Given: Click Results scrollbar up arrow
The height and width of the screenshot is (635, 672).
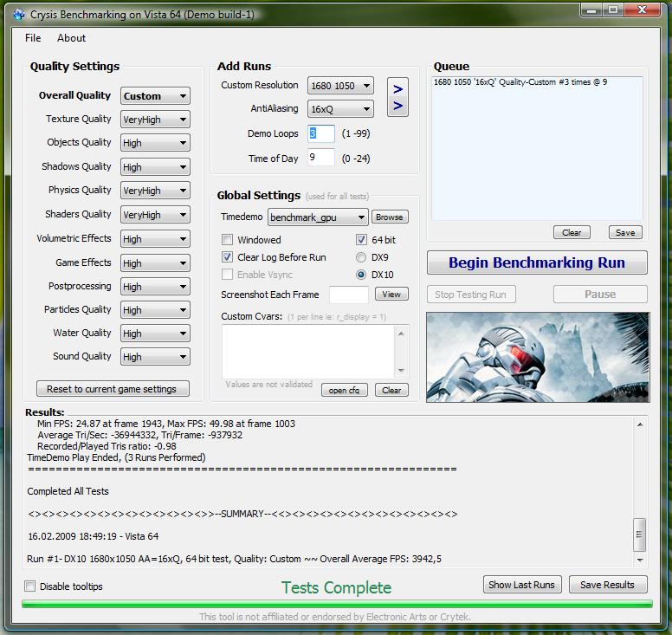Looking at the screenshot, I should [640, 424].
